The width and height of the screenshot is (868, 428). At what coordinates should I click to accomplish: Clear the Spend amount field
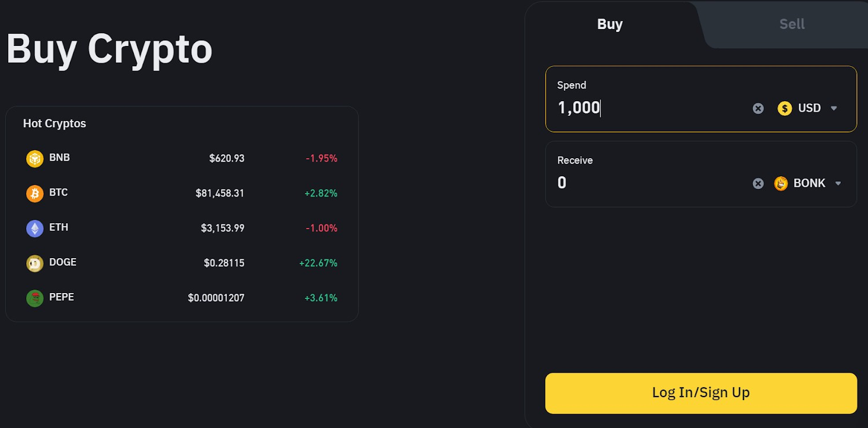(758, 108)
